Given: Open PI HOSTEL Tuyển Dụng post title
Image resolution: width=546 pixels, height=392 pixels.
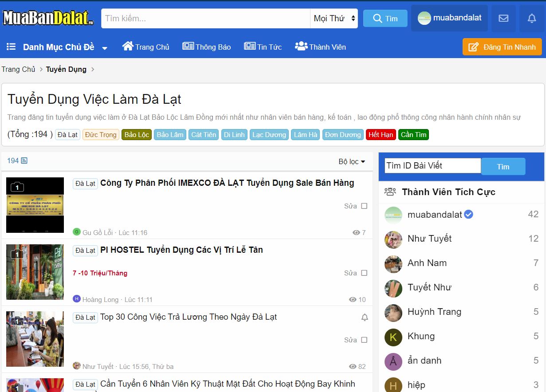Looking at the screenshot, I should pyautogui.click(x=181, y=250).
